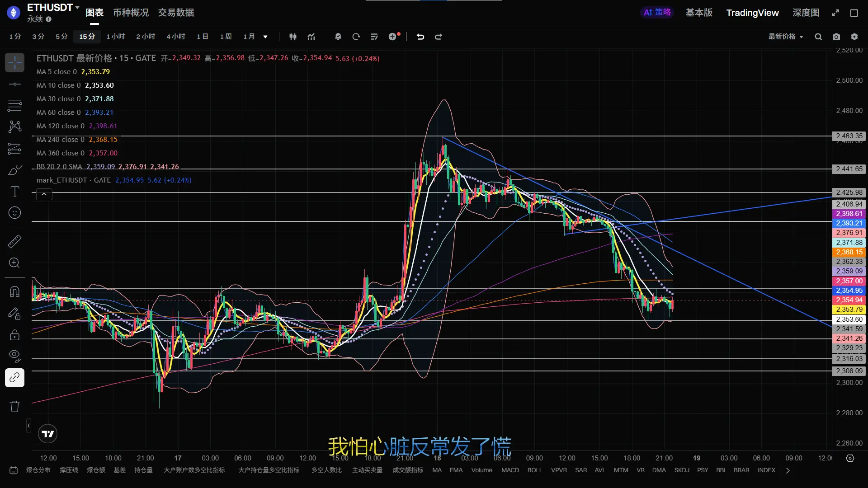
Task: Switch to the 币种概况 tab
Action: click(131, 13)
